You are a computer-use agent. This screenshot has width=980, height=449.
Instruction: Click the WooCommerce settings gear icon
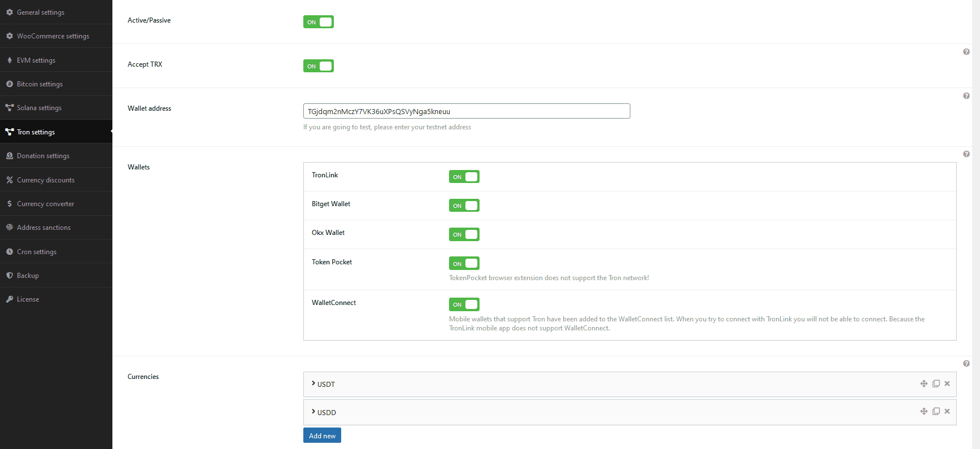point(10,36)
